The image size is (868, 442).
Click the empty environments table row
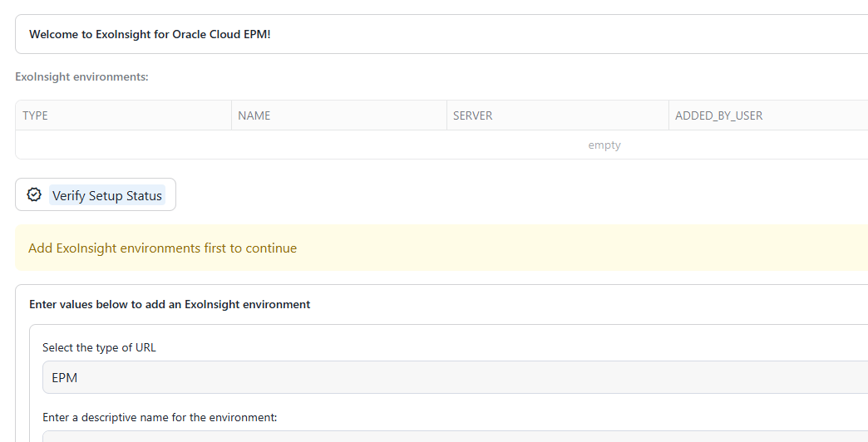point(441,145)
